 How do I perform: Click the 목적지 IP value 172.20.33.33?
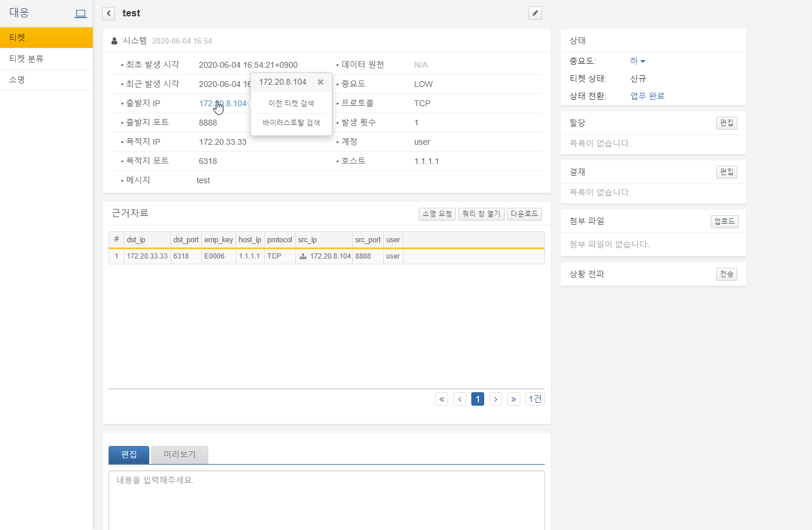click(x=223, y=142)
